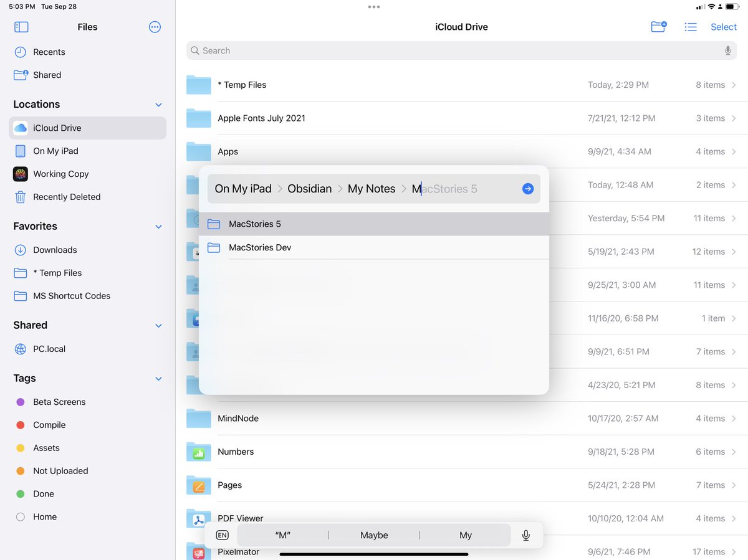Screen dimensions: 748x560
Task: Select the yellow Assets tag
Action: point(87,448)
